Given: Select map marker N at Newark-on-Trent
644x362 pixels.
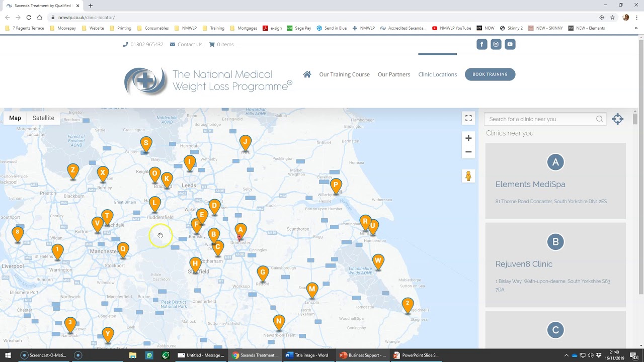Looking at the screenshot, I should tap(279, 323).
